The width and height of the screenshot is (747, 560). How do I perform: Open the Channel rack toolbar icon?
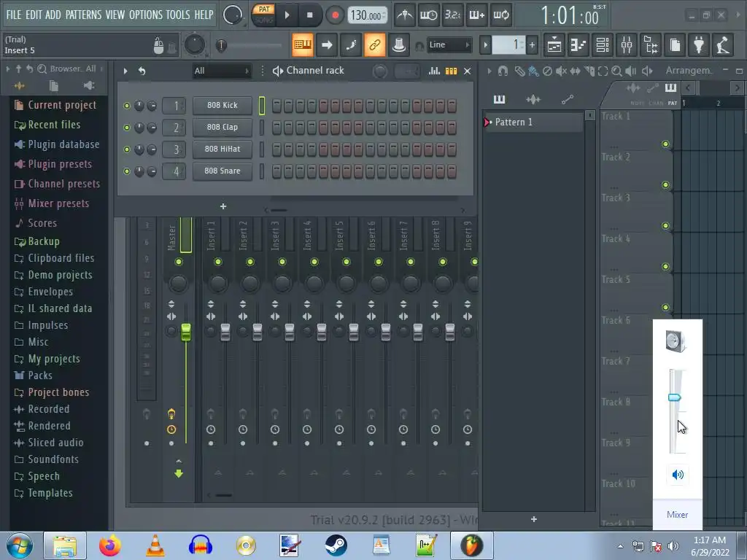click(603, 45)
